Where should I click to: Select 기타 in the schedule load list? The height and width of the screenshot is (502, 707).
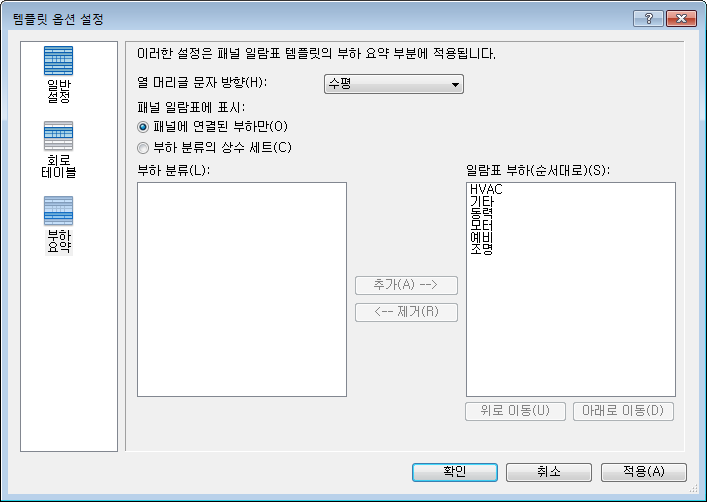pyautogui.click(x=482, y=201)
